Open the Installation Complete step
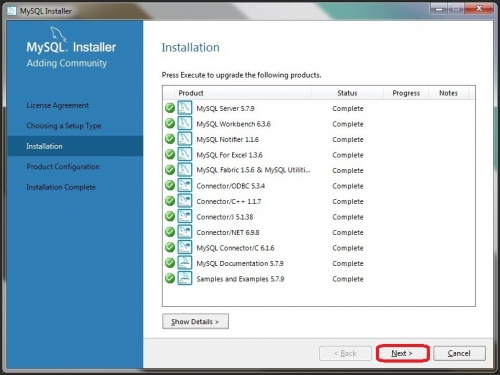 61,187
